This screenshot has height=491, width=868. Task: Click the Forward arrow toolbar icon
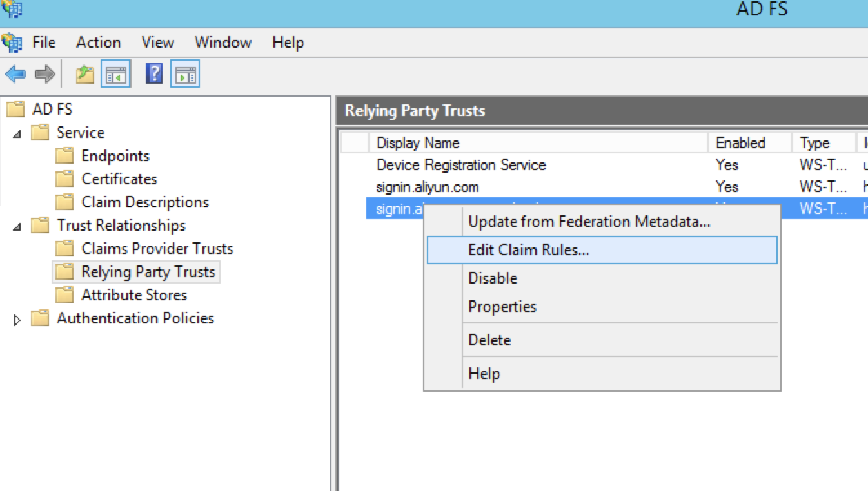pos(44,74)
